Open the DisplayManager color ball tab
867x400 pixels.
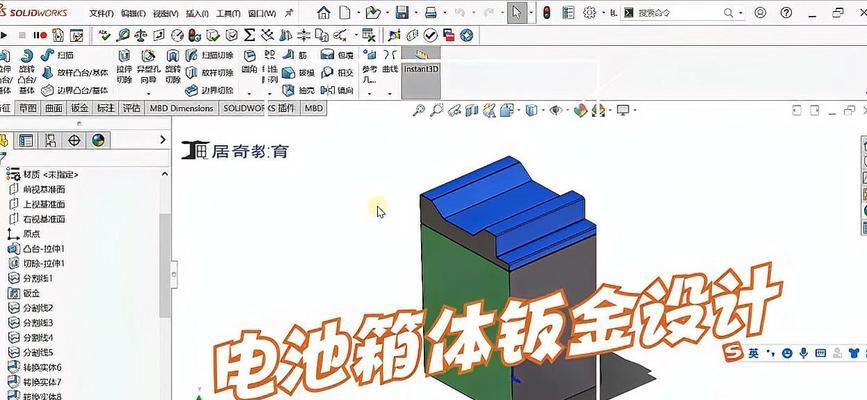(98, 141)
